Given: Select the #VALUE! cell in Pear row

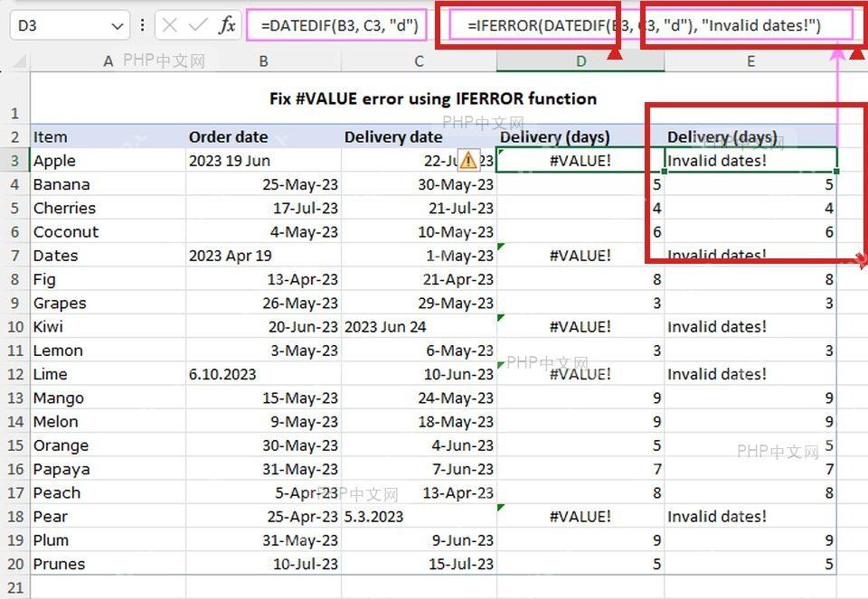Looking at the screenshot, I should coord(580,517).
